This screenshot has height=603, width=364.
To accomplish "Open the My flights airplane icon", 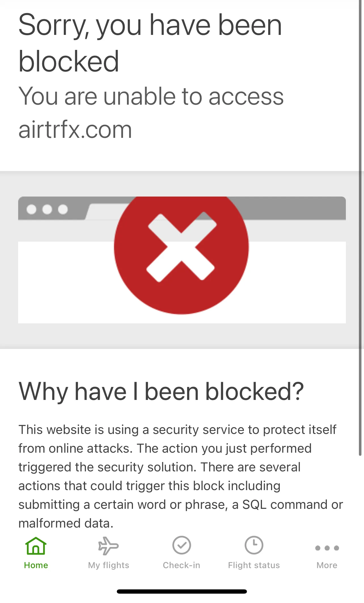I will coord(108,545).
